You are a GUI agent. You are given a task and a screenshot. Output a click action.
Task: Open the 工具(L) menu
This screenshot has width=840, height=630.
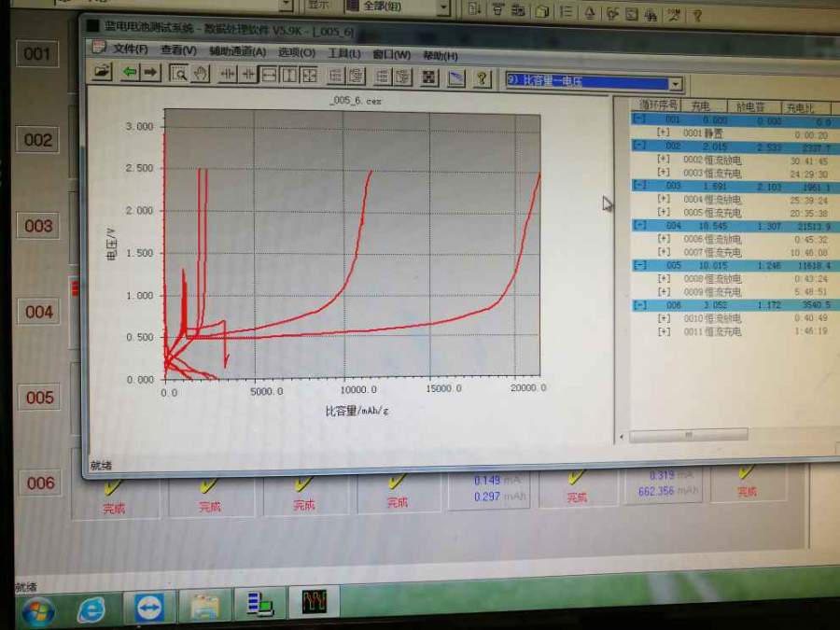tap(343, 53)
